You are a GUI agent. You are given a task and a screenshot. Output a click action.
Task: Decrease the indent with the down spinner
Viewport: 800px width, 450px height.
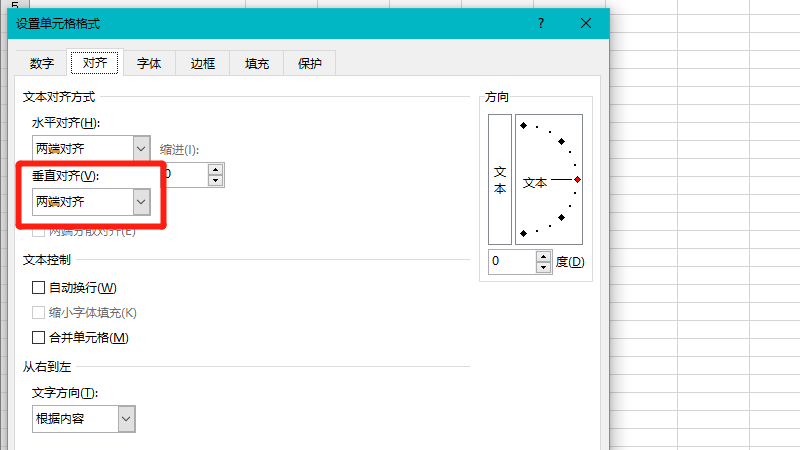(216, 180)
